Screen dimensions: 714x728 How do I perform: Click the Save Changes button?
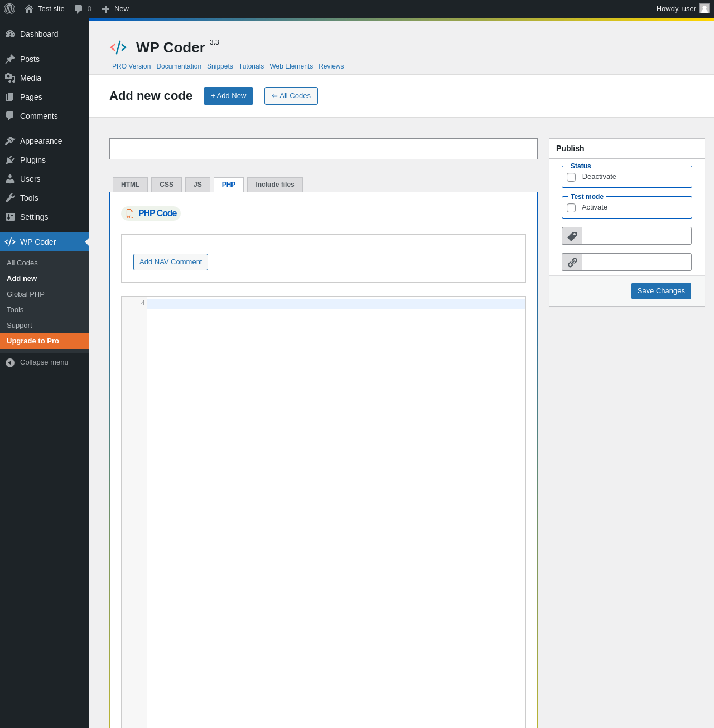point(661,291)
